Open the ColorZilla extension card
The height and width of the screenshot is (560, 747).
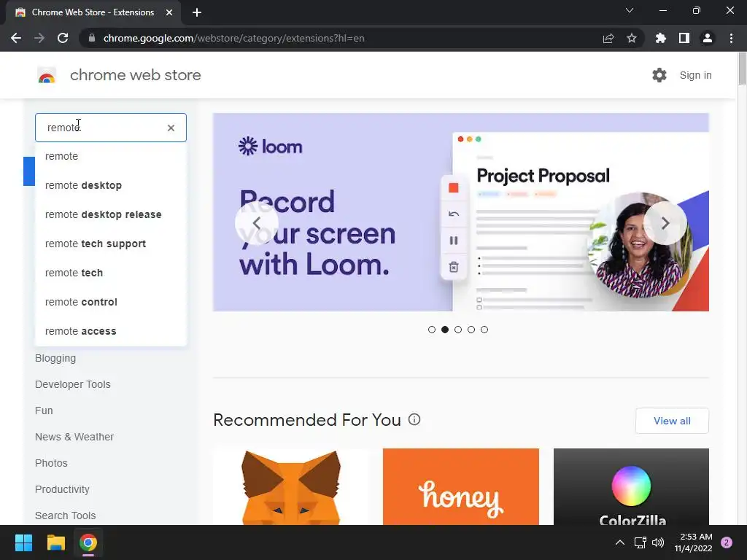(631, 486)
